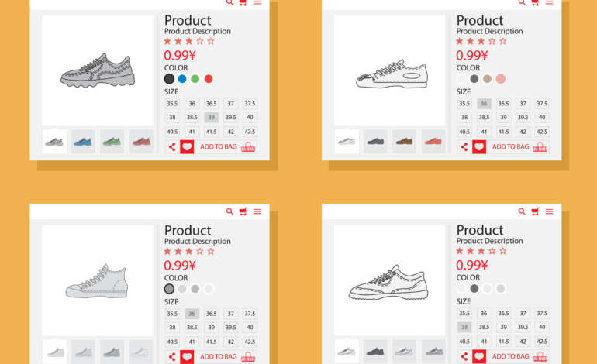Screen dimensions: 597x364
Task: Select size 42.5 on high-top sneaker card
Action: click(x=250, y=342)
